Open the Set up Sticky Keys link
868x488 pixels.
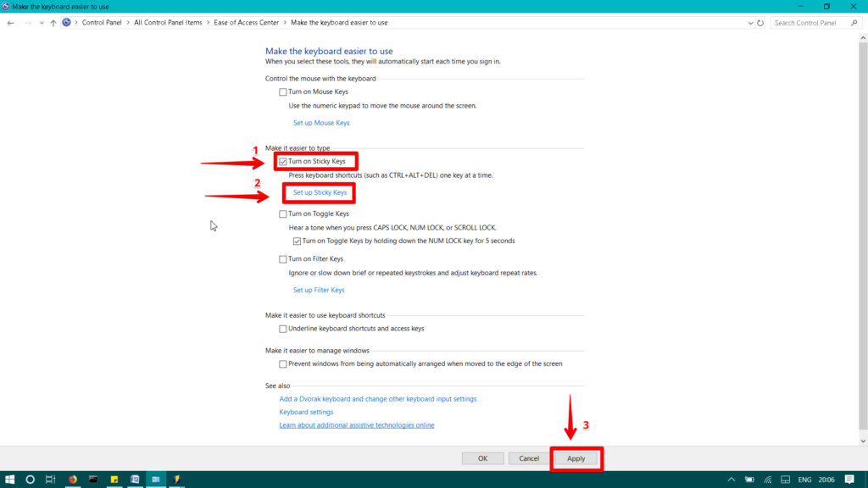click(x=320, y=192)
